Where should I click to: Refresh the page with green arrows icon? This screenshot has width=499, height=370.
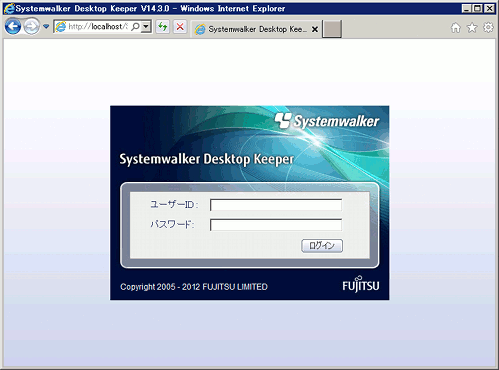click(163, 26)
